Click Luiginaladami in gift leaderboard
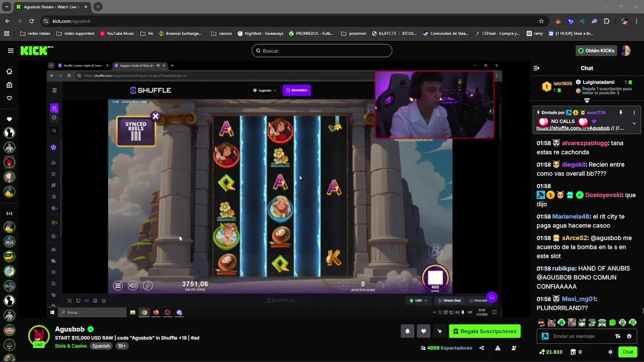The height and width of the screenshot is (362, 644). click(x=598, y=82)
